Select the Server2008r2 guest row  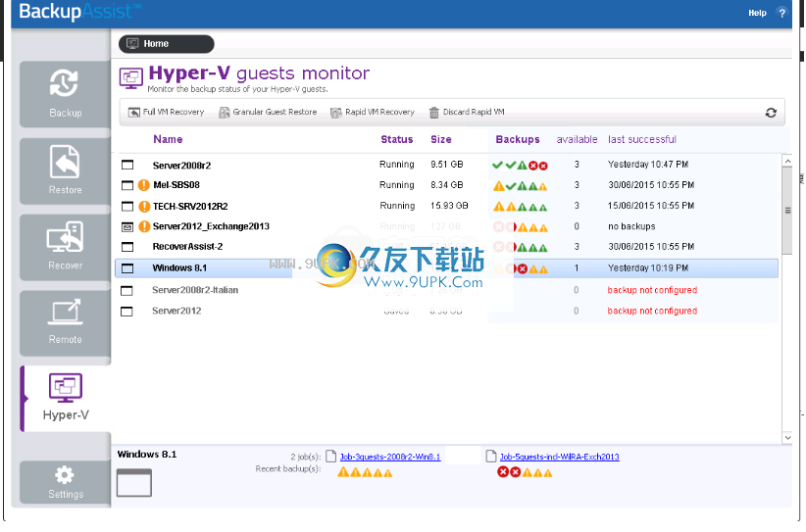[447, 165]
